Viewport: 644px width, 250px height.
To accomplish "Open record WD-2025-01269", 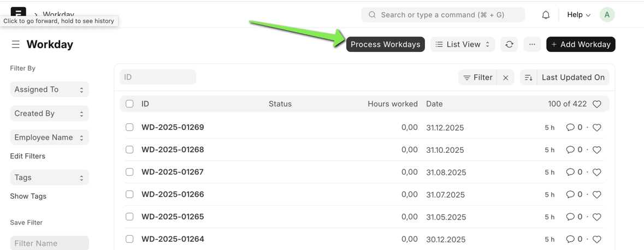I will 173,127.
